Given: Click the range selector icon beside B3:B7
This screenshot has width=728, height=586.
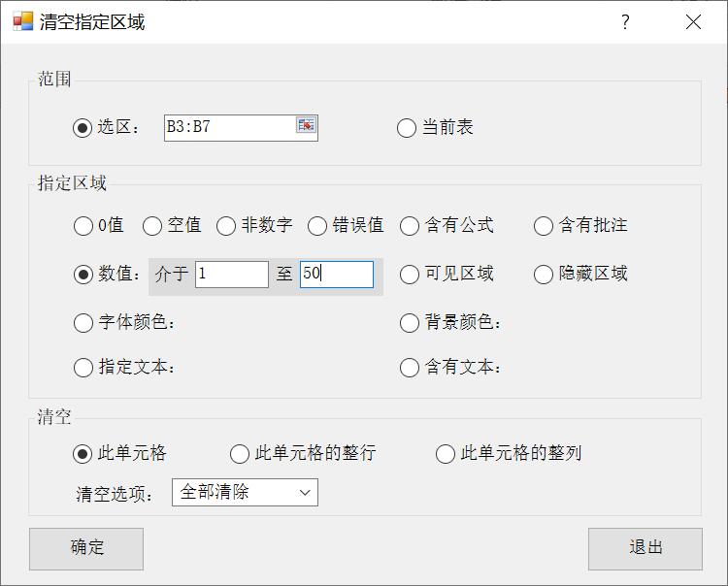Looking at the screenshot, I should [x=306, y=125].
